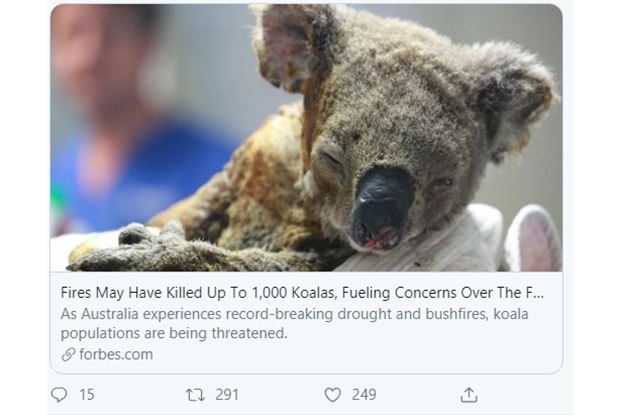
Task: Click the koala's left fluffy ear
Action: (x=287, y=45)
